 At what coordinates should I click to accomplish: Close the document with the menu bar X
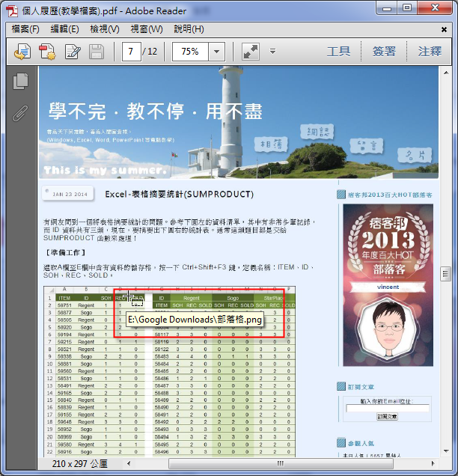444,29
